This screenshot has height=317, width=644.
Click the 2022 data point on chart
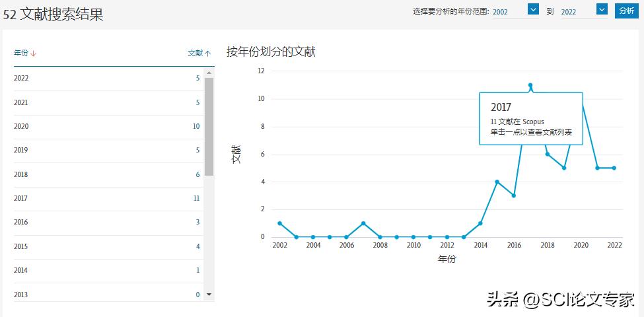614,168
